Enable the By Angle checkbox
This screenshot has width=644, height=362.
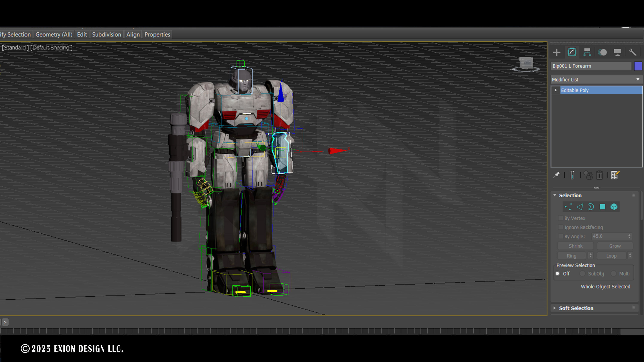(x=561, y=236)
